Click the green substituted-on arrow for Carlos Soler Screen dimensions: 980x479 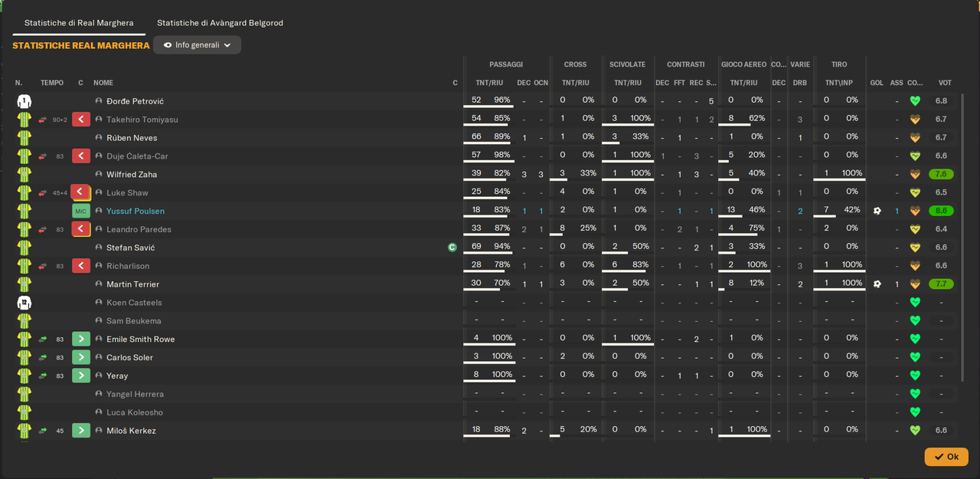pos(81,357)
